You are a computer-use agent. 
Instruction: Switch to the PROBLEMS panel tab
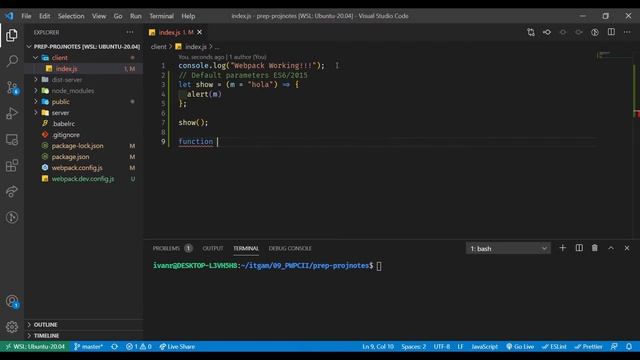172,248
